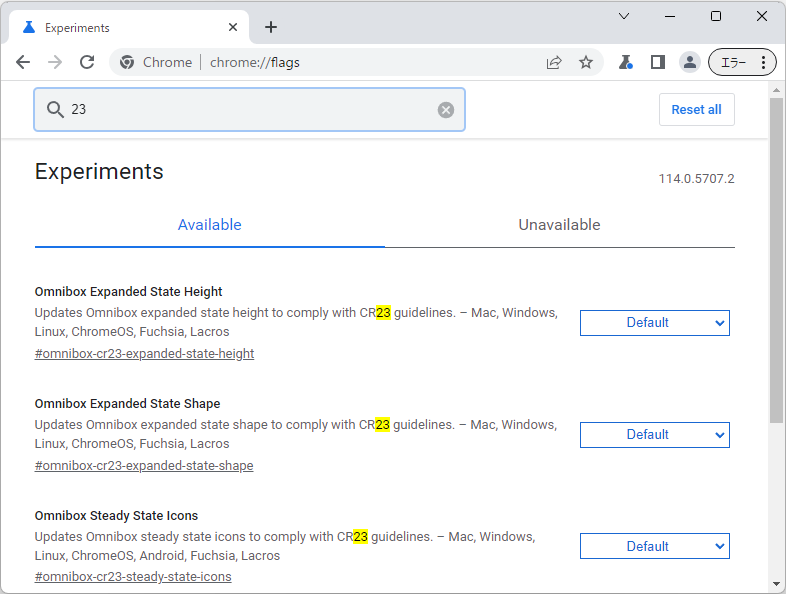Click the version number 114.0.5707.2
Image resolution: width=786 pixels, height=594 pixels.
click(696, 179)
